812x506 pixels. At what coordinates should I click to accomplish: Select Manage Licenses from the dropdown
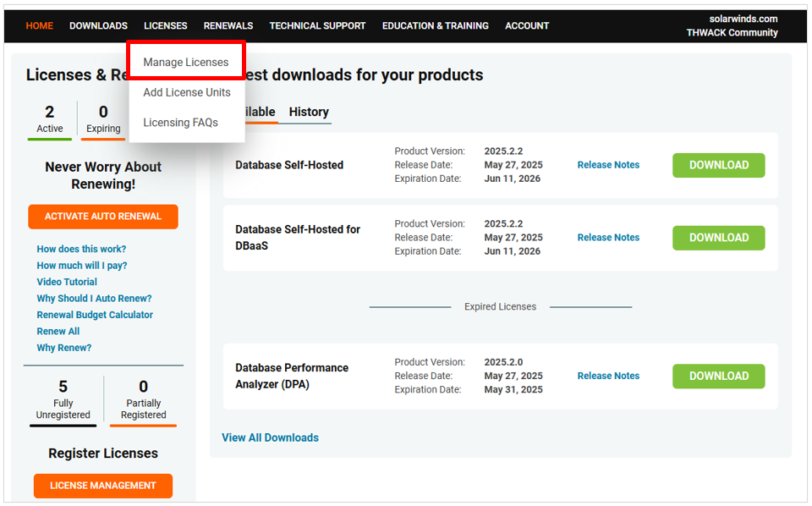click(x=186, y=62)
